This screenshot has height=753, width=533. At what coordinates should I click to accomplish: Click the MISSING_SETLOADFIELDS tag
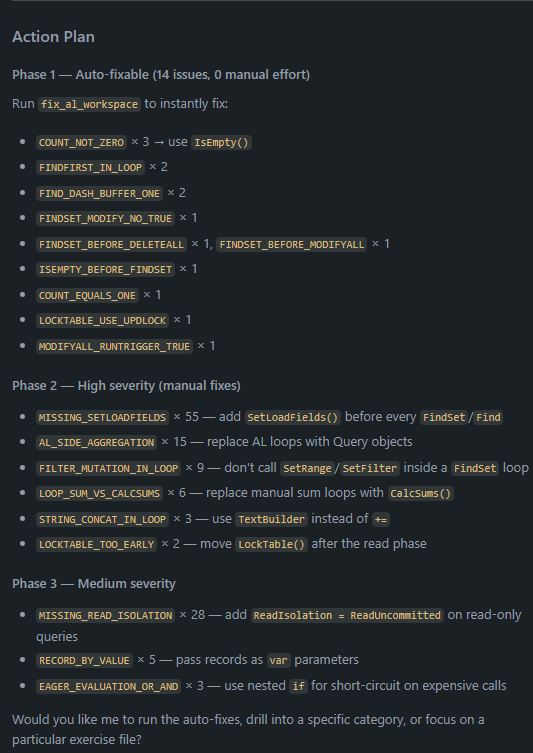(x=102, y=417)
